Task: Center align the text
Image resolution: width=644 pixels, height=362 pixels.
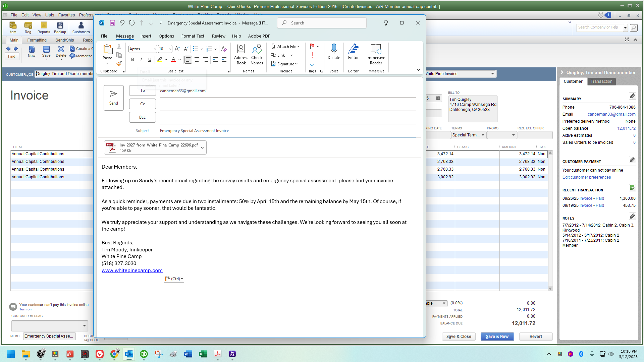Action: click(197, 59)
